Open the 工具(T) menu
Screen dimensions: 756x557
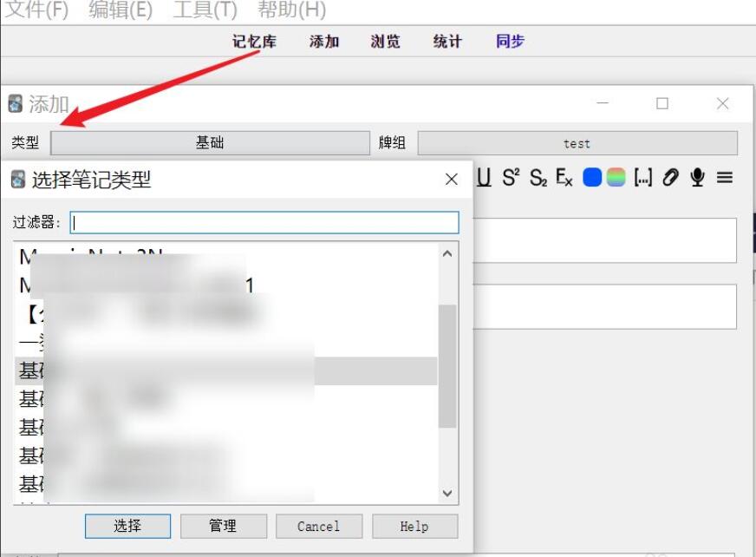(x=205, y=10)
